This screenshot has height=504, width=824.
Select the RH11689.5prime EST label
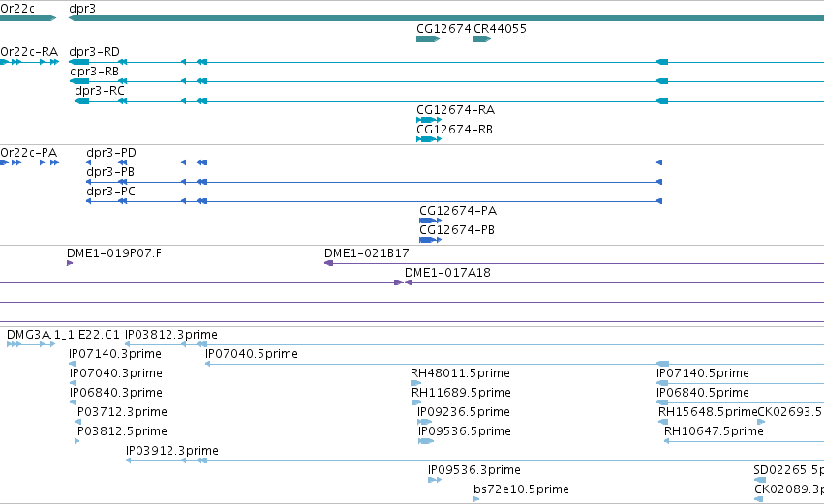click(462, 393)
